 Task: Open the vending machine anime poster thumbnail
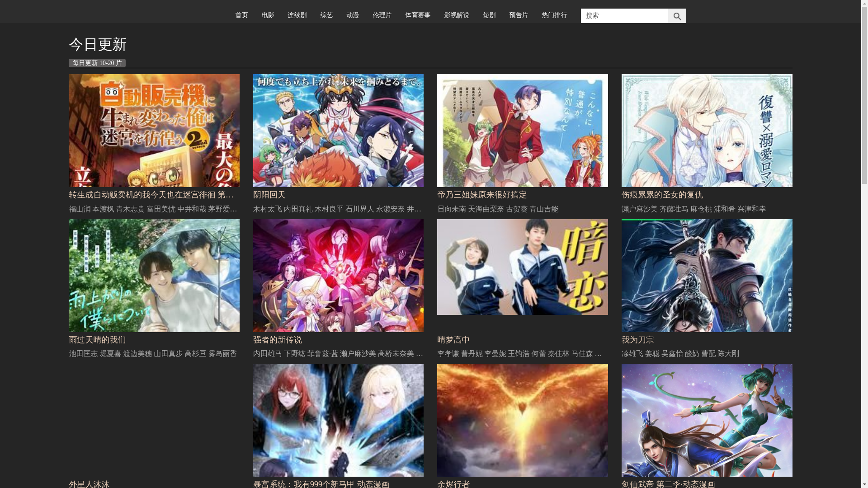(154, 131)
